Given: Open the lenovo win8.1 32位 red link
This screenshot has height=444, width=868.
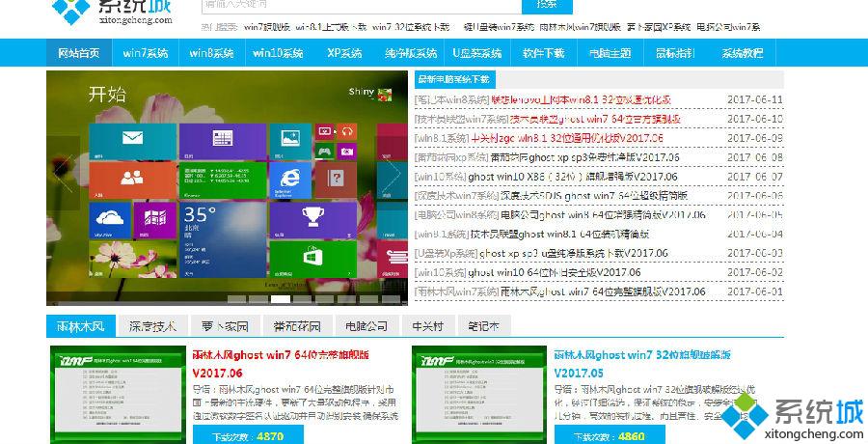Looking at the screenshot, I should [582, 99].
